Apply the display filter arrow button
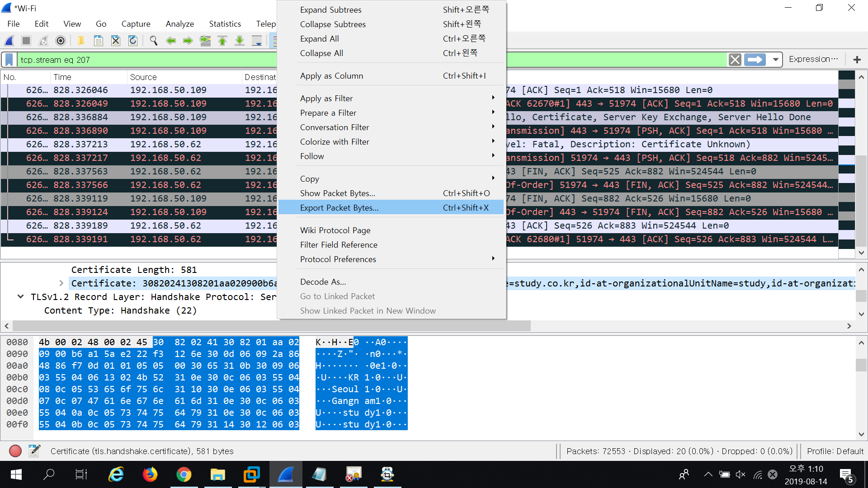Screen dimensions: 868x488 click(x=755, y=60)
